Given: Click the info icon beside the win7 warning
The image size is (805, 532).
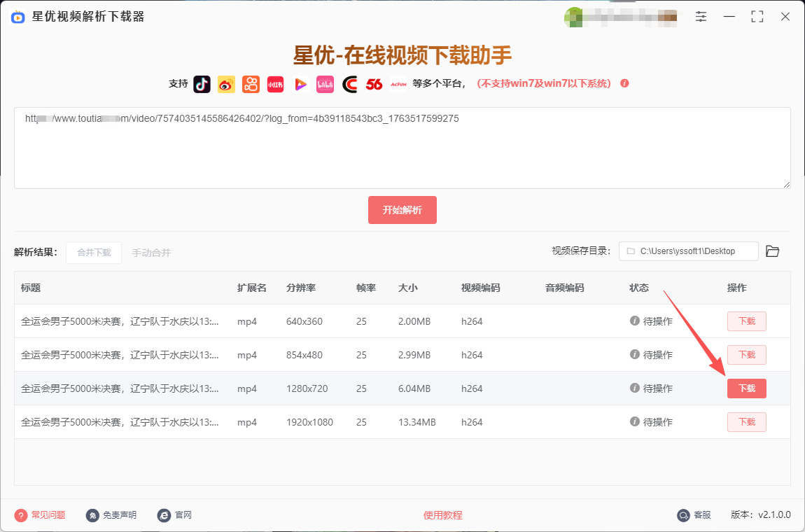Looking at the screenshot, I should [x=624, y=83].
